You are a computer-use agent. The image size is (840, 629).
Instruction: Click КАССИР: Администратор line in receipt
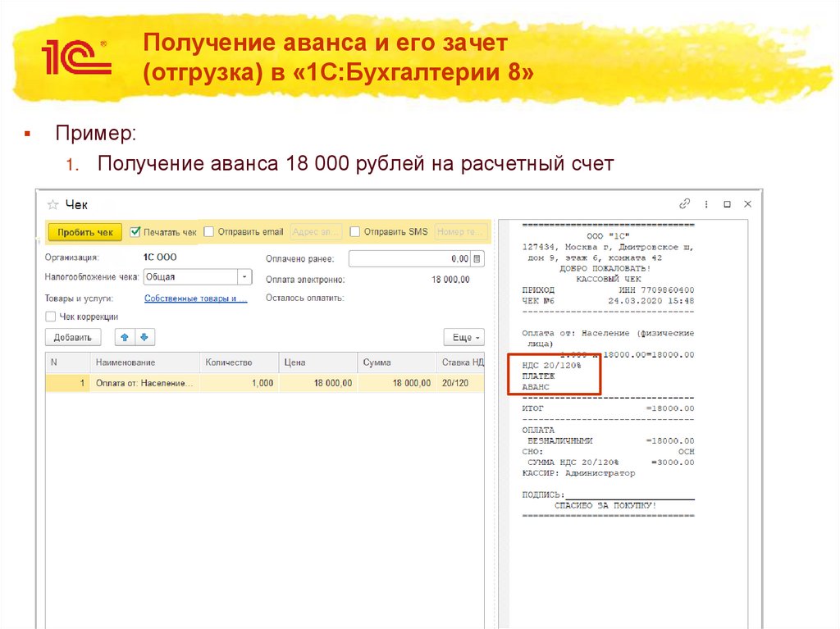coord(578,473)
